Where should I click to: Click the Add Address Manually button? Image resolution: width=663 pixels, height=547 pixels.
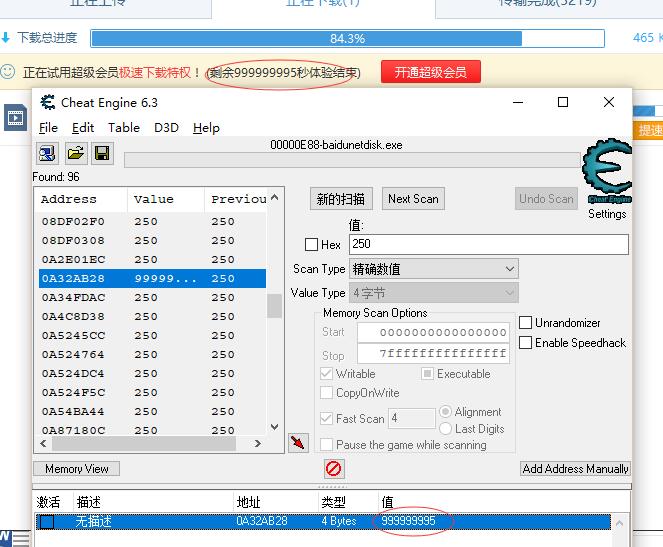pos(575,468)
